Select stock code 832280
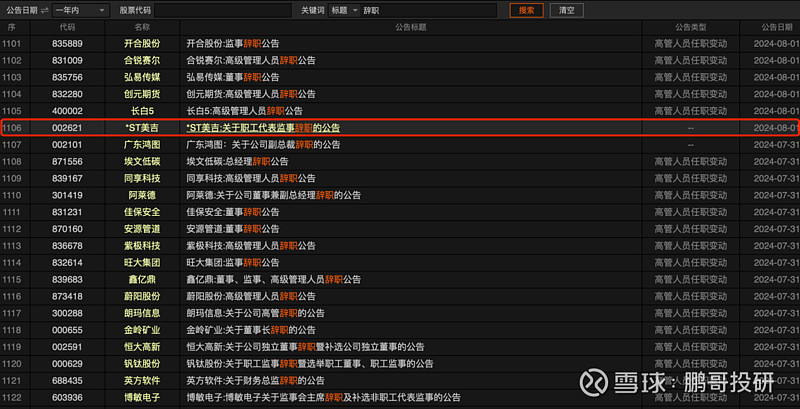The image size is (800, 409). tap(67, 94)
